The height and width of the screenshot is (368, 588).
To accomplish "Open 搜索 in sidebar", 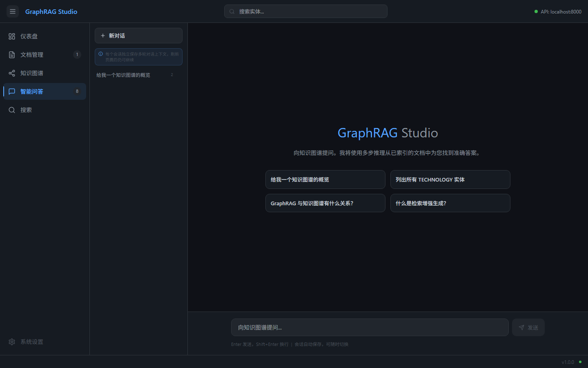I will click(x=45, y=110).
